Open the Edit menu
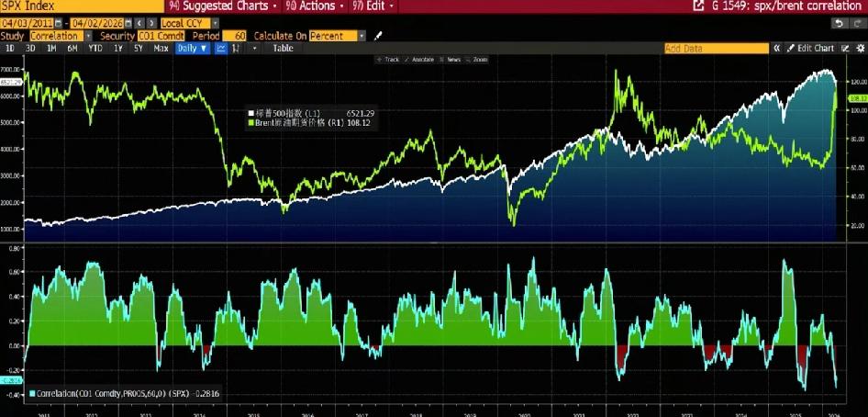Screen dimensions: 868x417 (x=373, y=6)
